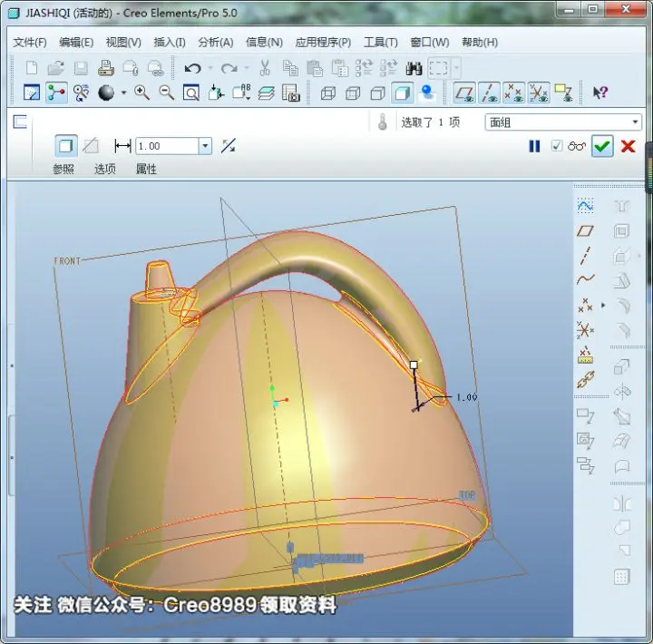Toggle datum axis display visibility
653x644 pixels.
[x=490, y=93]
